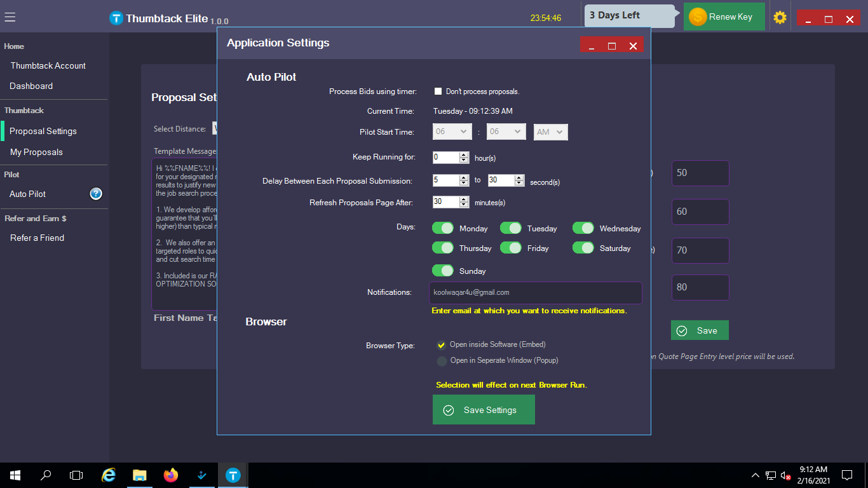The height and width of the screenshot is (488, 868).
Task: Click the Save Settings button
Action: 484,410
